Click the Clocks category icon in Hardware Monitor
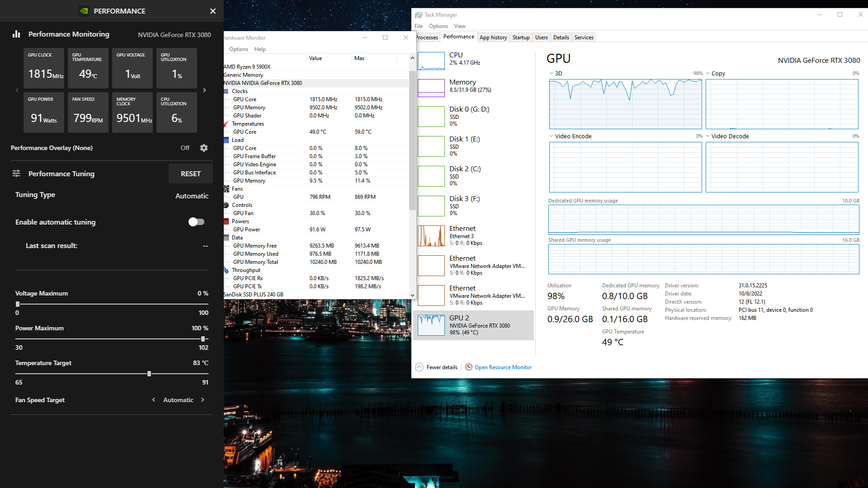Image resolution: width=868 pixels, height=488 pixels. 226,91
